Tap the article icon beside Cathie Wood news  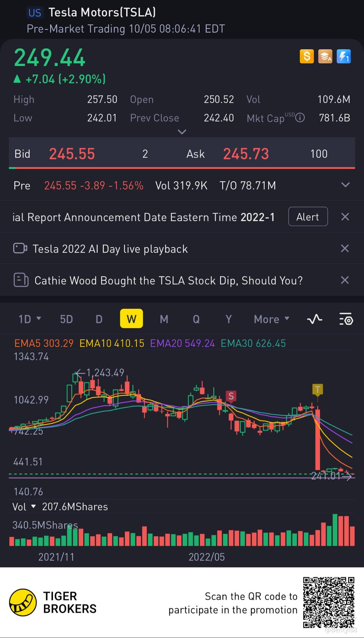21,280
